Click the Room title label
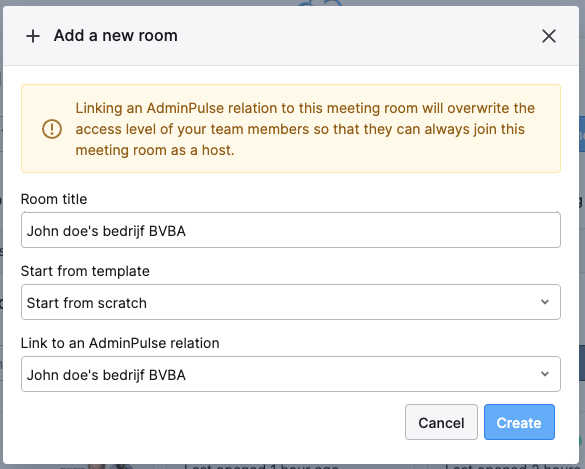 pos(54,199)
